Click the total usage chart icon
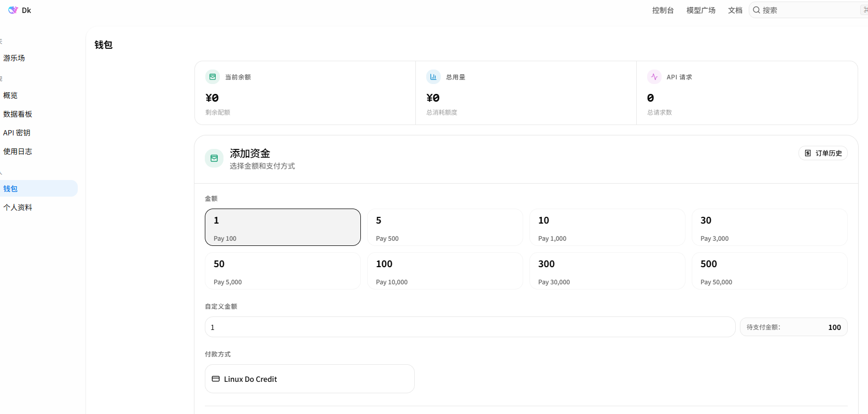 pyautogui.click(x=433, y=77)
